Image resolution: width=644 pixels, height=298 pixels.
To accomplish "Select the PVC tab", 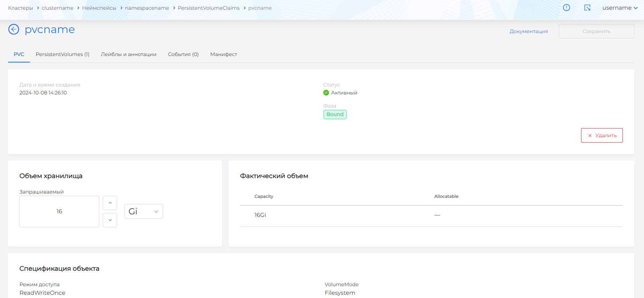I will pyautogui.click(x=19, y=54).
